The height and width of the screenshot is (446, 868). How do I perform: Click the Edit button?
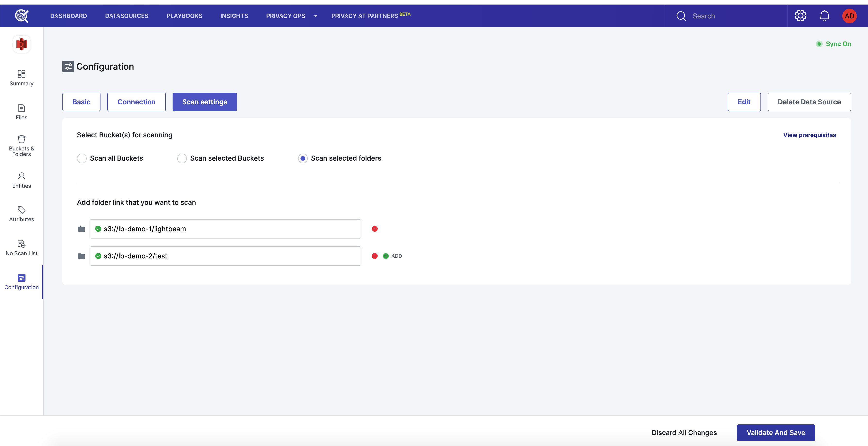pyautogui.click(x=744, y=102)
